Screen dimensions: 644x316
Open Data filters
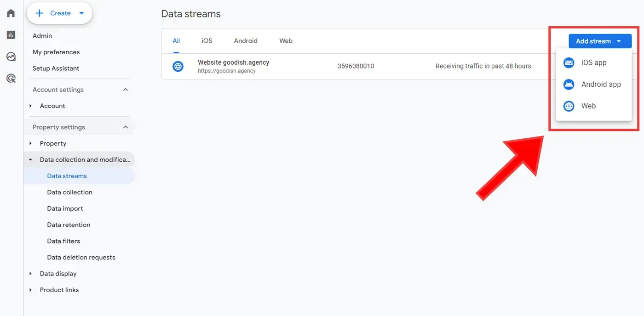pos(63,241)
